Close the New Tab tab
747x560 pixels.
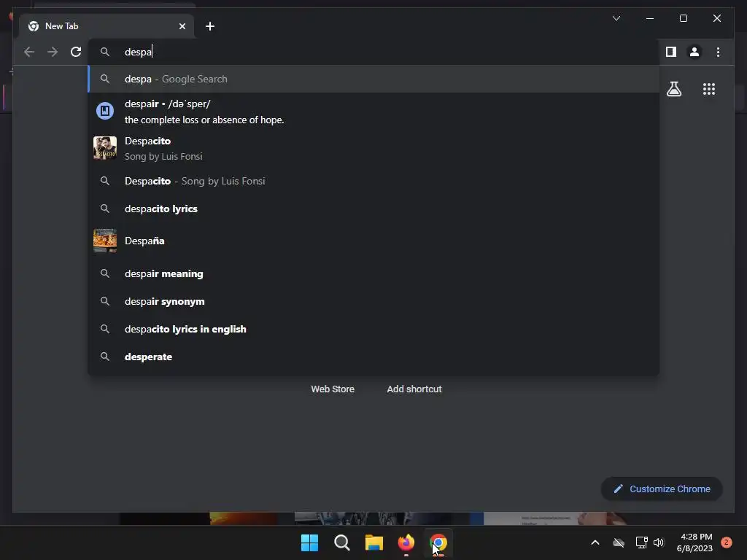click(182, 26)
